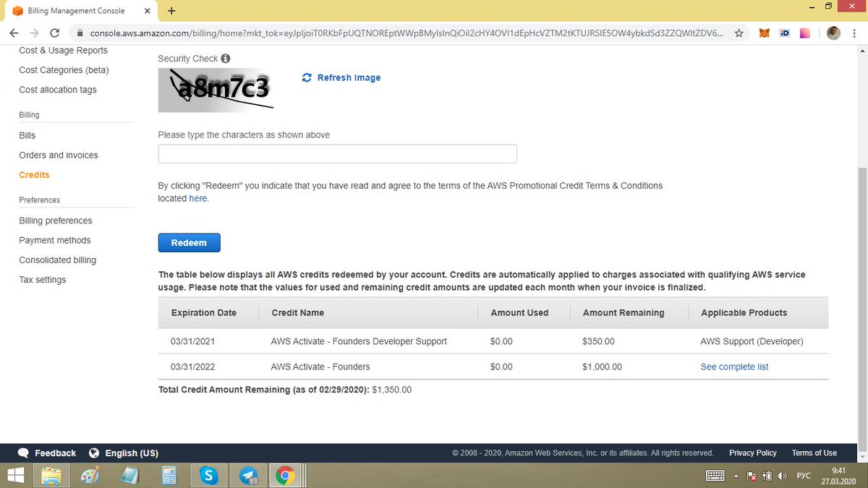Click AWS Activate - Founders Developer Support cell
The width and height of the screenshot is (868, 488).
coord(359,341)
